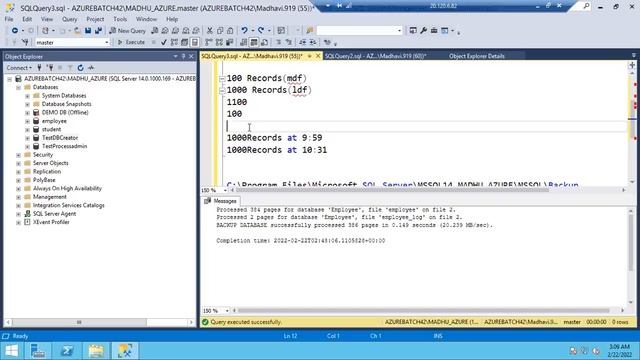Click the Copy icon in toolbar
Screen dimensions: 640x360
[x=220, y=31]
